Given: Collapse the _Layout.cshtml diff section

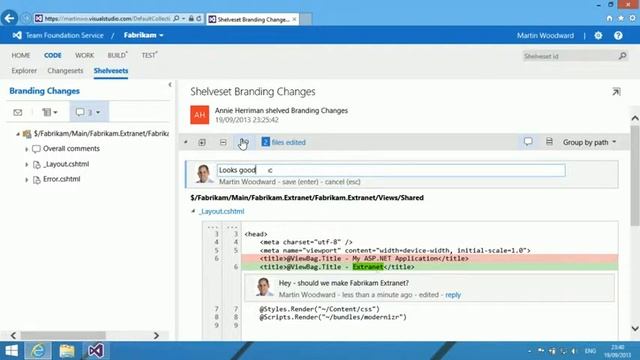Looking at the screenshot, I should (193, 211).
